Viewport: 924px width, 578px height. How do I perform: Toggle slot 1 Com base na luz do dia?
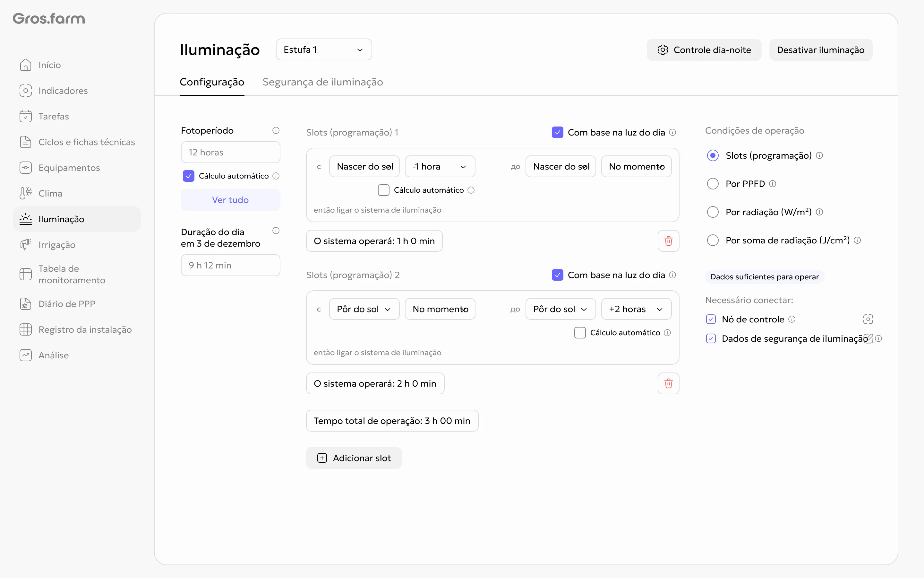tap(558, 132)
